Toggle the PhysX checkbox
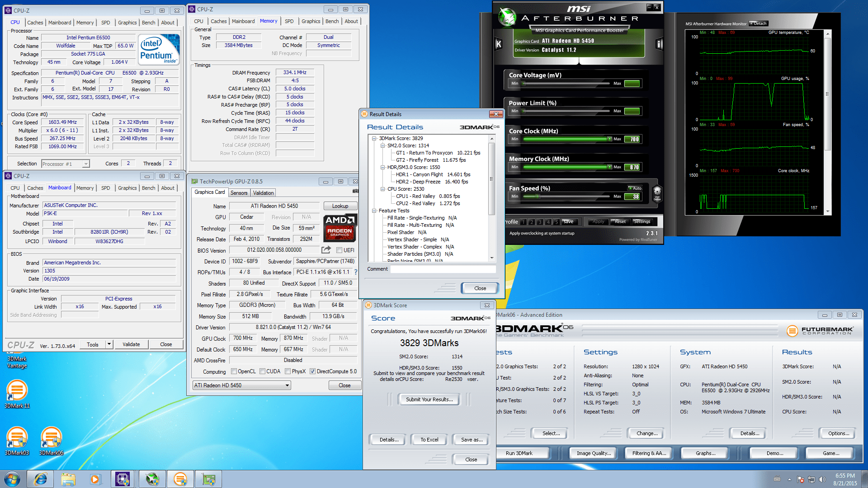Viewport: 868px width, 488px height. click(288, 371)
